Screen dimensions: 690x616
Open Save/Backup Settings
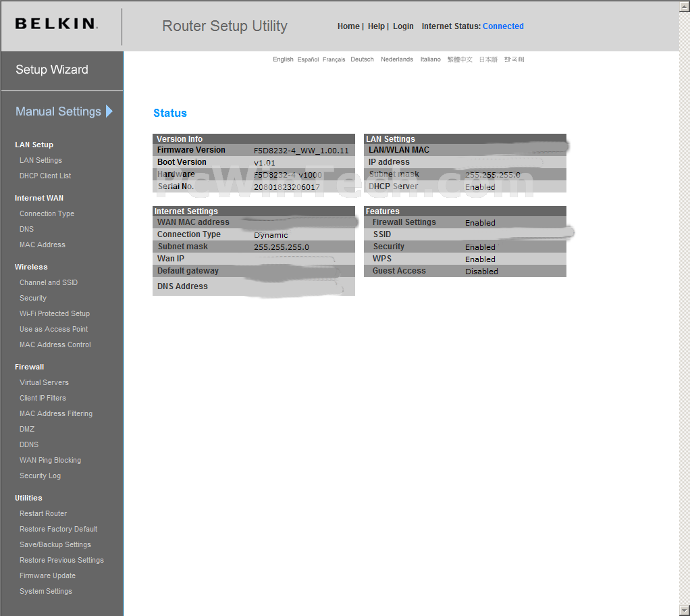55,544
